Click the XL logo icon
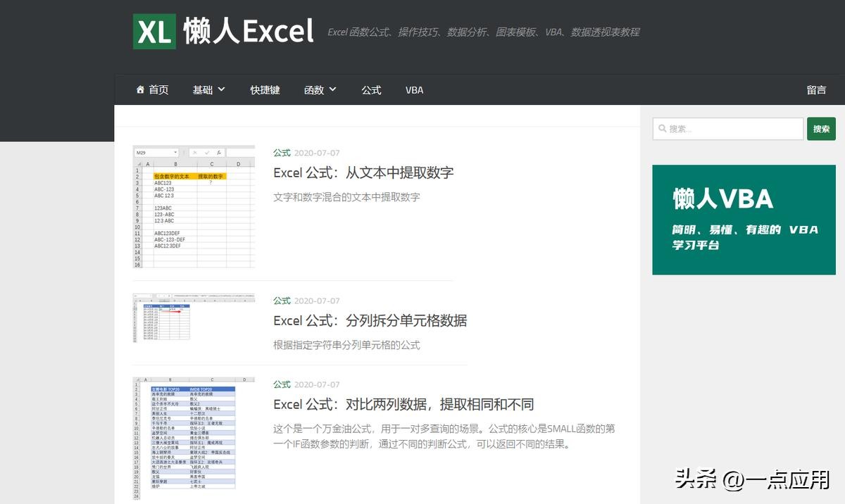The width and height of the screenshot is (845, 504). pyautogui.click(x=154, y=32)
